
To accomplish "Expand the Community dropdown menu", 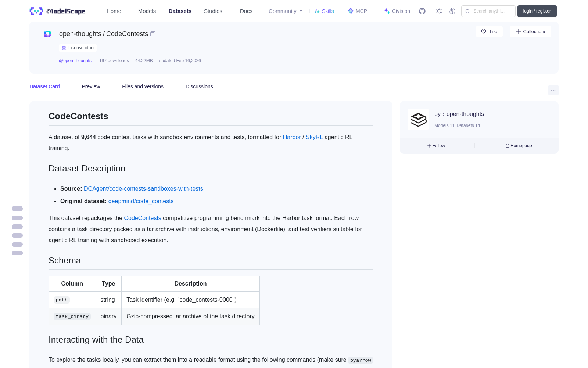I will coord(286,11).
